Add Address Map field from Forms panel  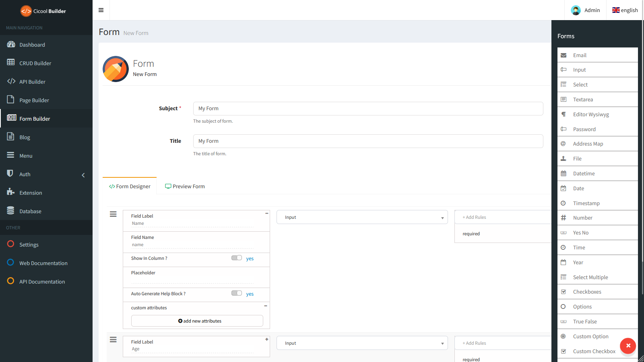pyautogui.click(x=598, y=144)
